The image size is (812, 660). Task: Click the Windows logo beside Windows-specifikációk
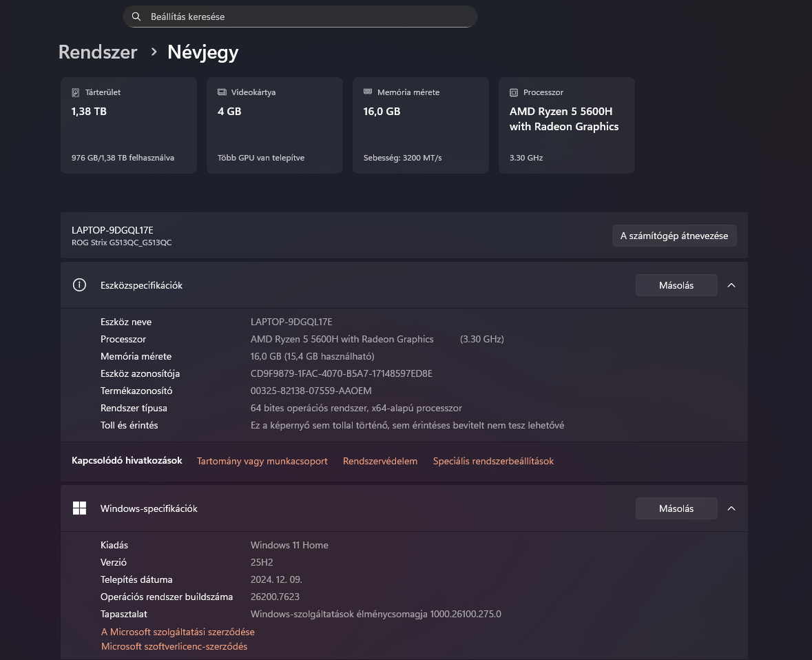click(x=79, y=508)
